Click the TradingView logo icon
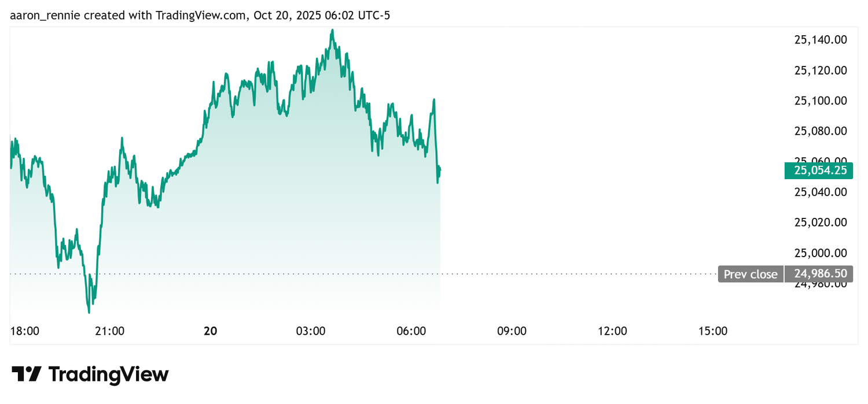This screenshot has height=404, width=868. tap(26, 374)
